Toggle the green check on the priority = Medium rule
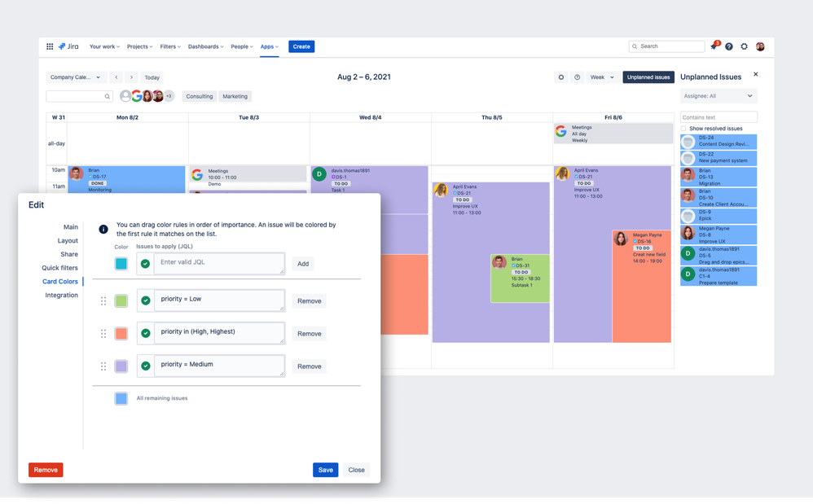The height and width of the screenshot is (504, 813). tap(144, 366)
